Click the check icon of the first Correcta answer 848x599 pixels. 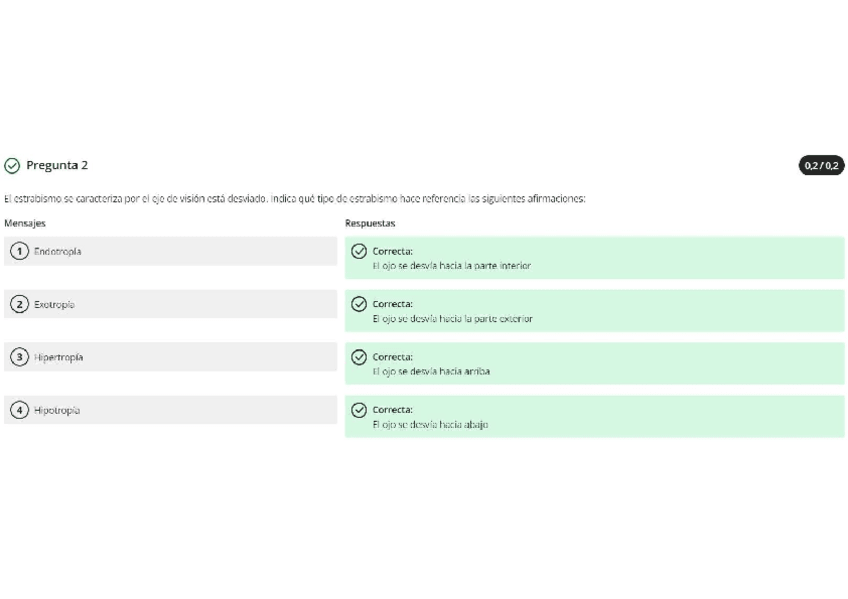point(359,252)
